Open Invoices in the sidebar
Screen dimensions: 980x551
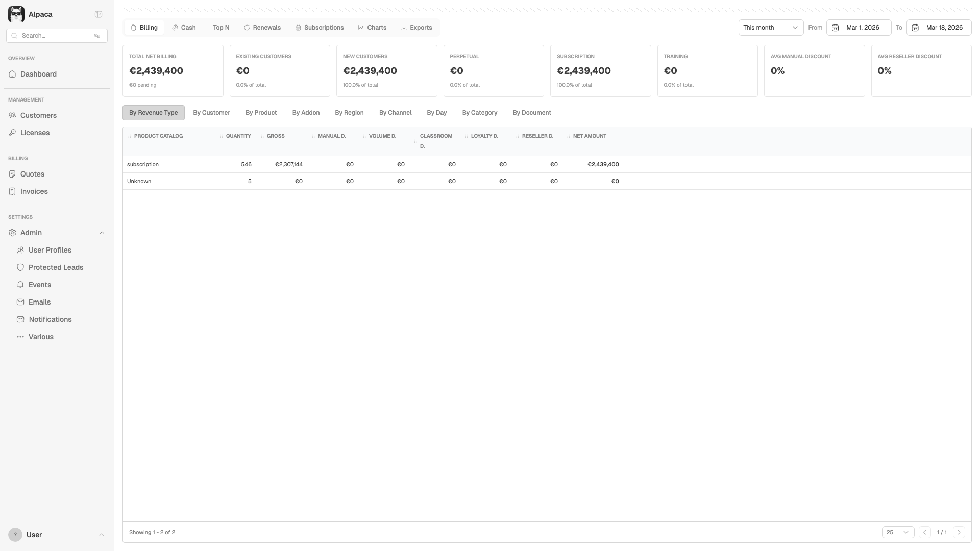click(34, 191)
